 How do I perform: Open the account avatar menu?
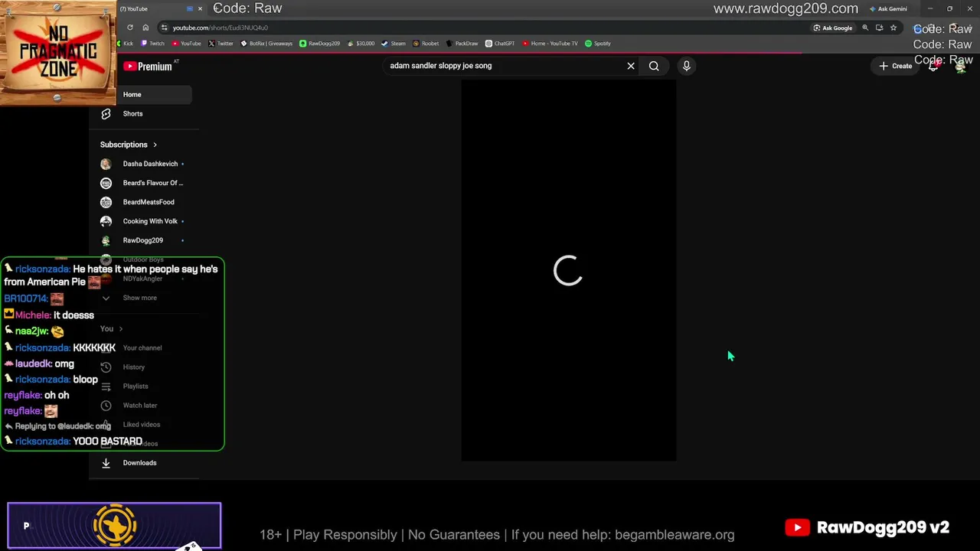coord(960,66)
